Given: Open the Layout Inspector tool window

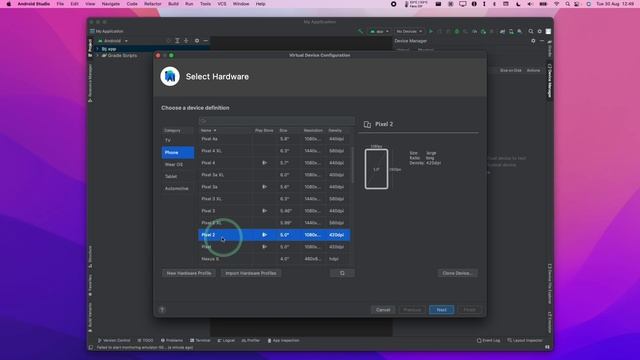Looking at the screenshot, I should (x=525, y=340).
